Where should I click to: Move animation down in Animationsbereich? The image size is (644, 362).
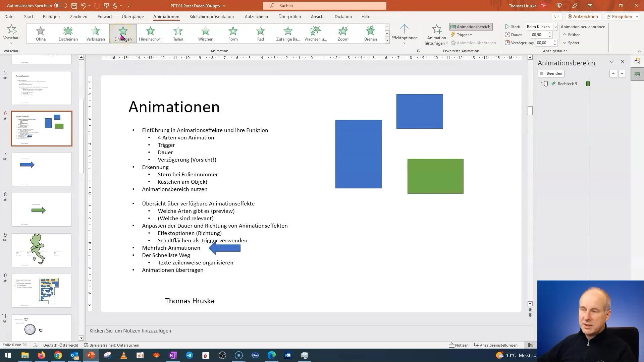click(x=622, y=73)
